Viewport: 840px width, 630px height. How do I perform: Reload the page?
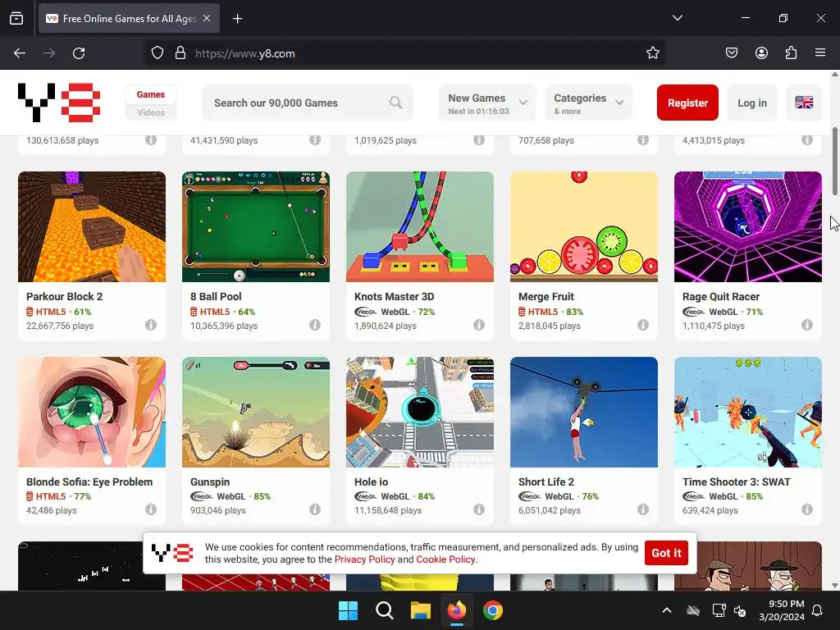pyautogui.click(x=79, y=53)
